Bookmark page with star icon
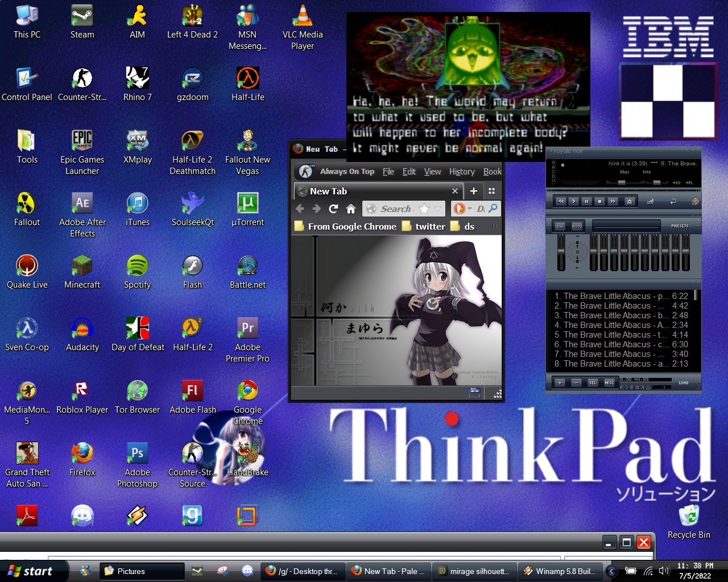 (x=424, y=209)
